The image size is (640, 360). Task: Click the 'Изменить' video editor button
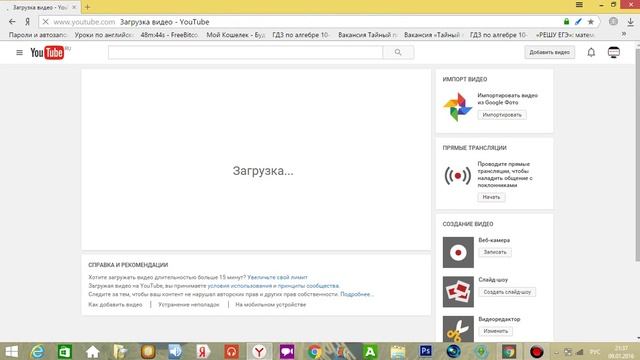pyautogui.click(x=496, y=331)
